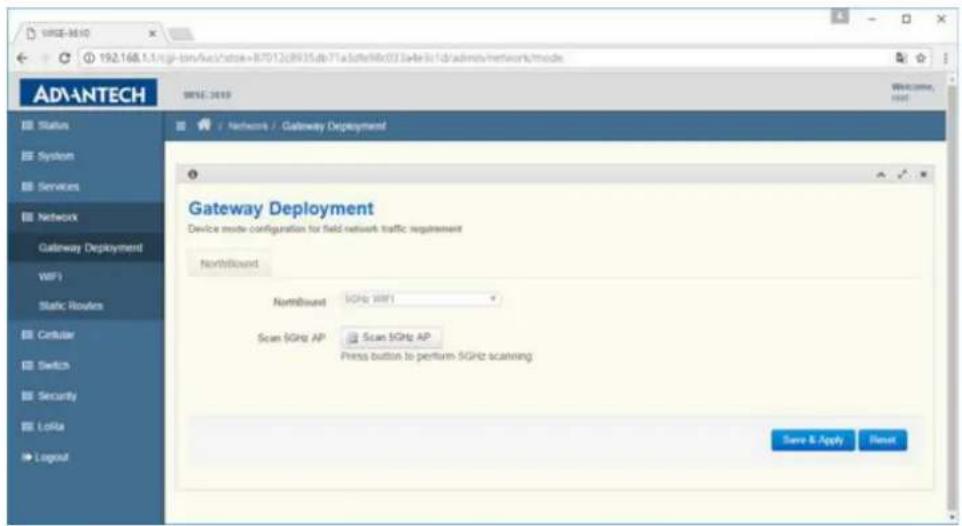
Task: Open a new browser tab
Action: click(180, 34)
